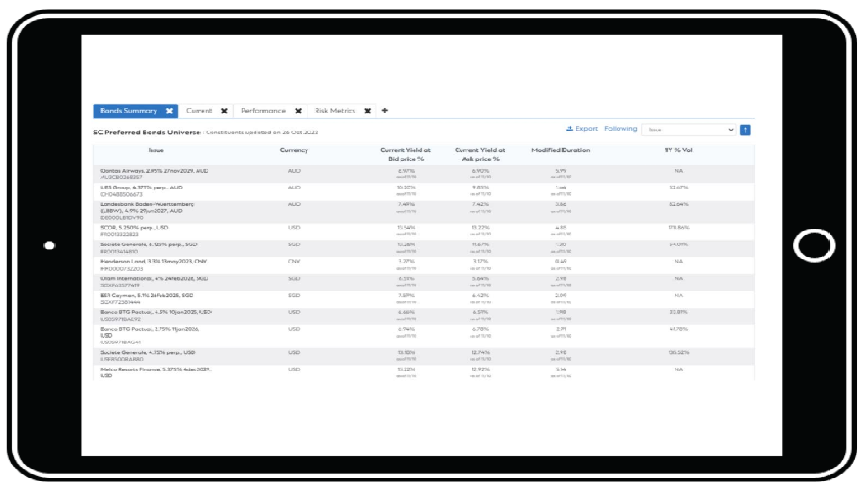Screen dimensions: 868x488
Task: Click the 1Y % Vol column header
Action: pos(679,150)
